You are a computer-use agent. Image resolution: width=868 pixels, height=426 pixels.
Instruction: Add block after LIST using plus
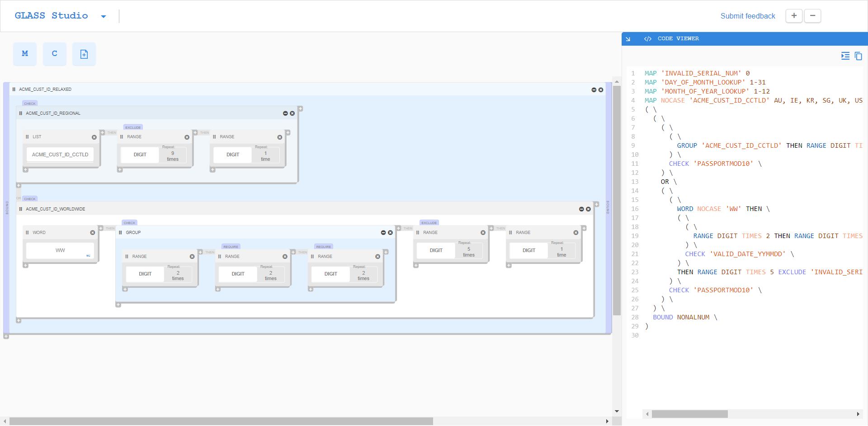pos(103,133)
